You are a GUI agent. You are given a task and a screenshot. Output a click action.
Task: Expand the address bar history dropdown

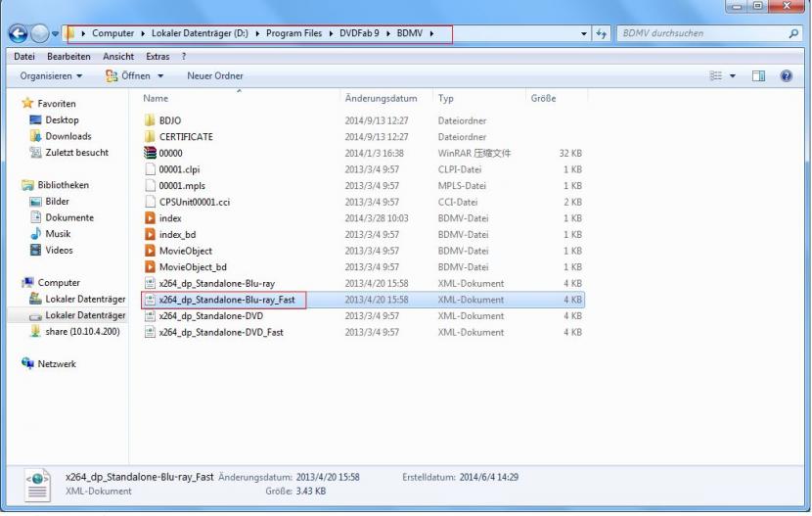(x=583, y=34)
